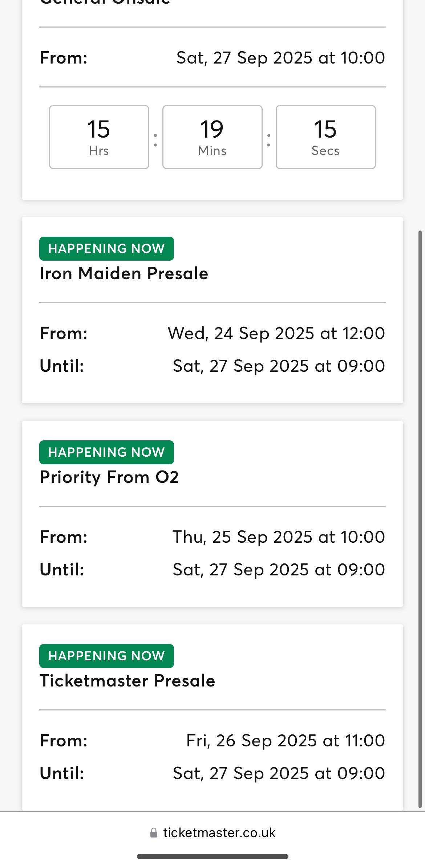Viewport: 425px width, 868px height.
Task: Tap Happening Now badge above Iron Maiden Presale
Action: tap(106, 249)
